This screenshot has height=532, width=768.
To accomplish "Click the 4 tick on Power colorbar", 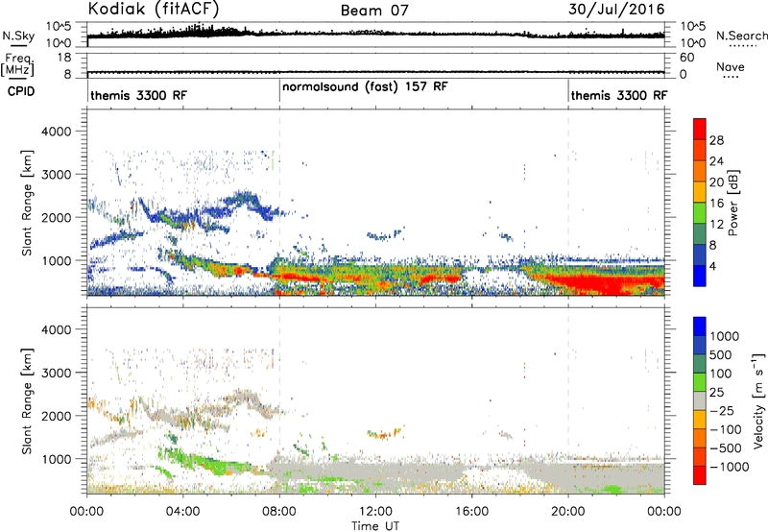I will [x=713, y=267].
